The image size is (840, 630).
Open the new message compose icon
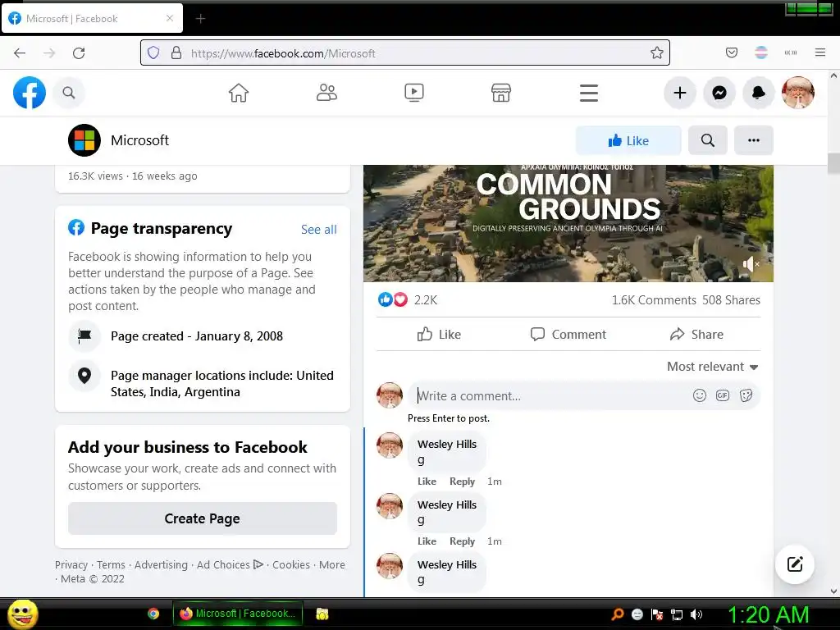point(795,564)
